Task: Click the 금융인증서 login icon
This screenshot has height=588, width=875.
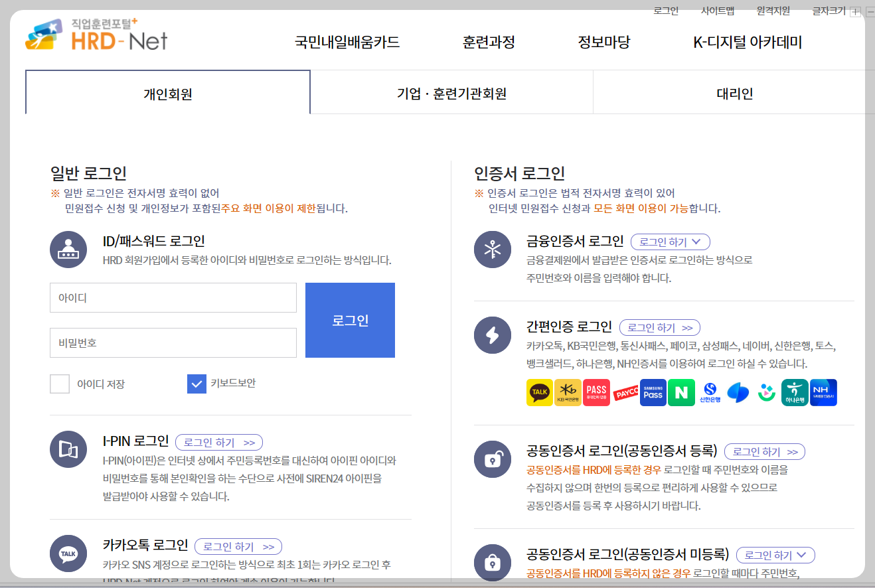Action: [x=493, y=250]
